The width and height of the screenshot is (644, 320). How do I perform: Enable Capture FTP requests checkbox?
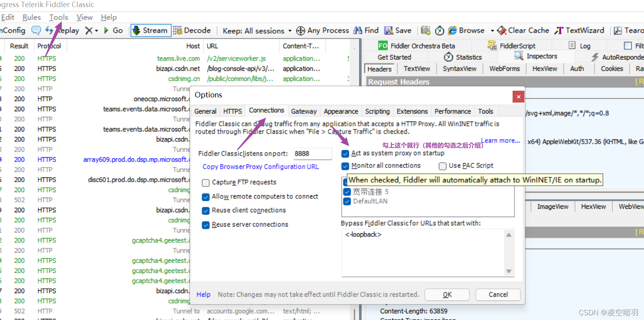(x=205, y=183)
